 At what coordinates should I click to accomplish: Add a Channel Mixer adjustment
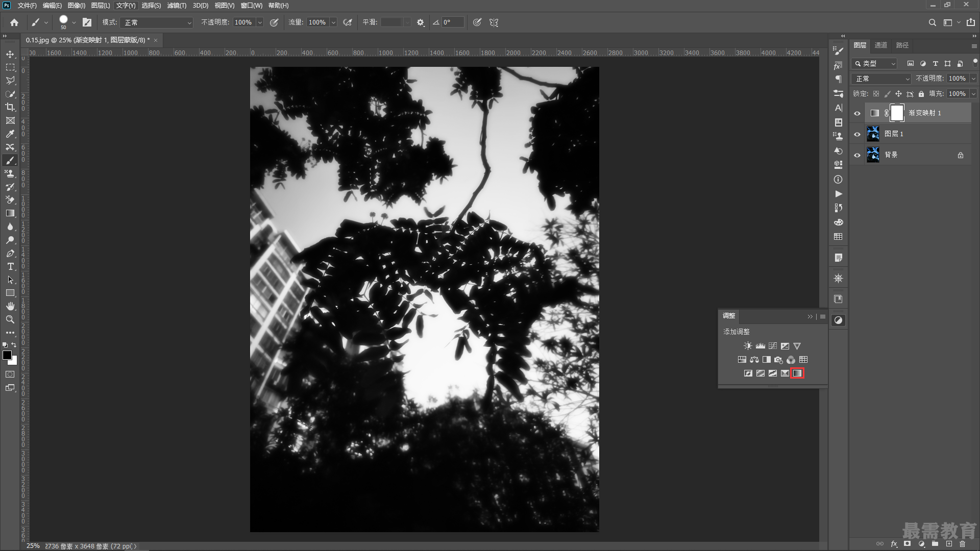coord(791,360)
